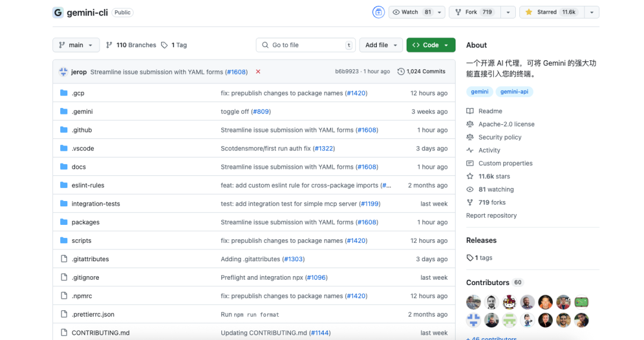Image resolution: width=644 pixels, height=340 pixels.
Task: Expand the green Code dropdown
Action: (431, 45)
